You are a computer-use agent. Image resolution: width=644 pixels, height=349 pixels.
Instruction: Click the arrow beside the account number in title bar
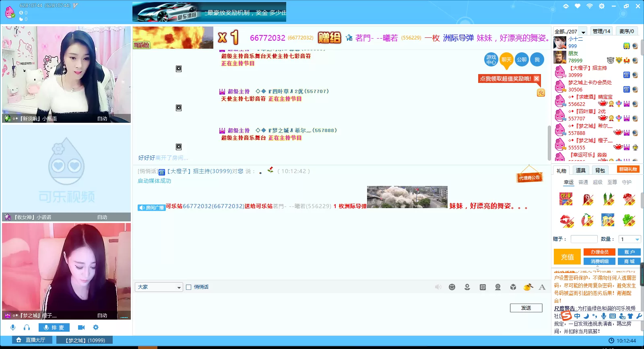[x=75, y=6]
